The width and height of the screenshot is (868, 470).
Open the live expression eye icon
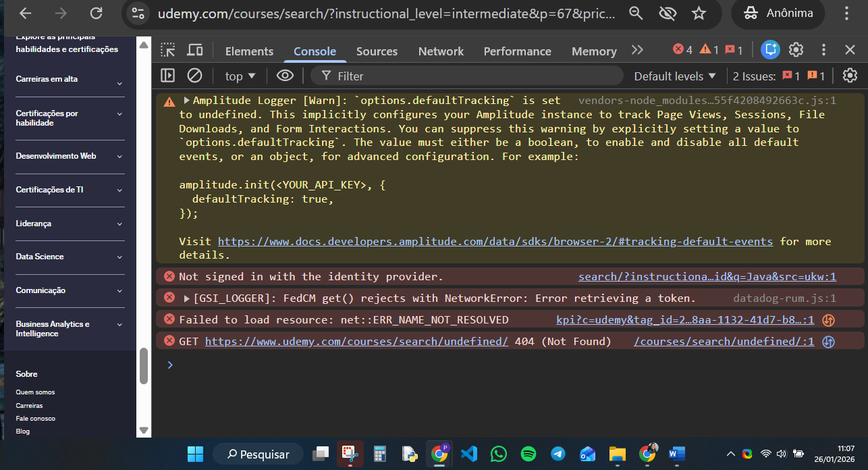pos(285,76)
